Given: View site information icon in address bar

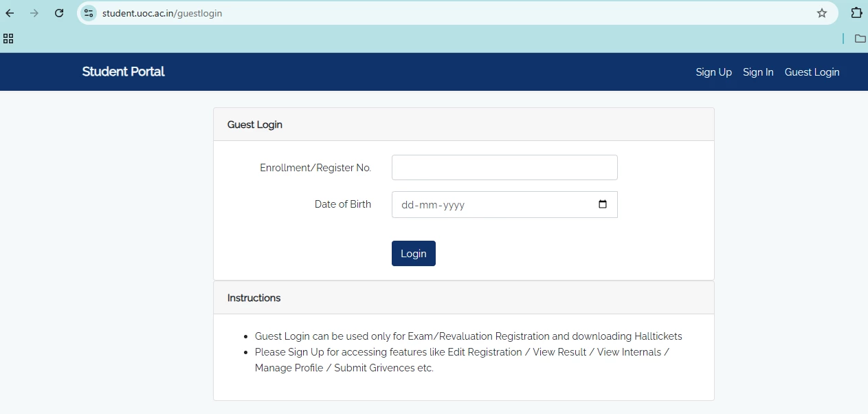Looking at the screenshot, I should pyautogui.click(x=89, y=13).
